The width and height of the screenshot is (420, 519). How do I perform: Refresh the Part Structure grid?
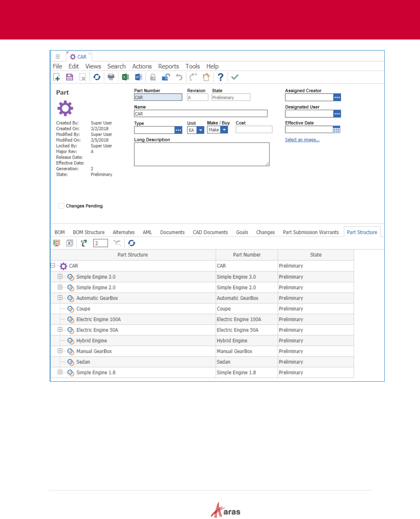coord(132,243)
